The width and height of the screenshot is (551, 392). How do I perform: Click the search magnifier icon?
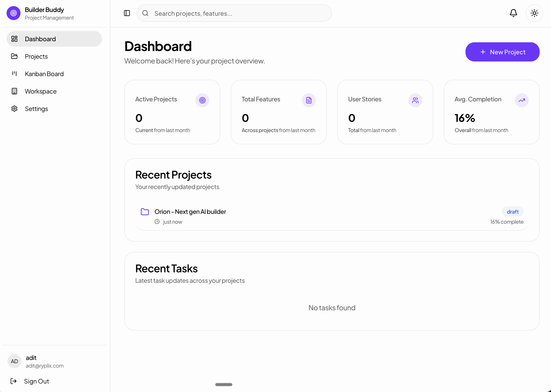click(145, 13)
